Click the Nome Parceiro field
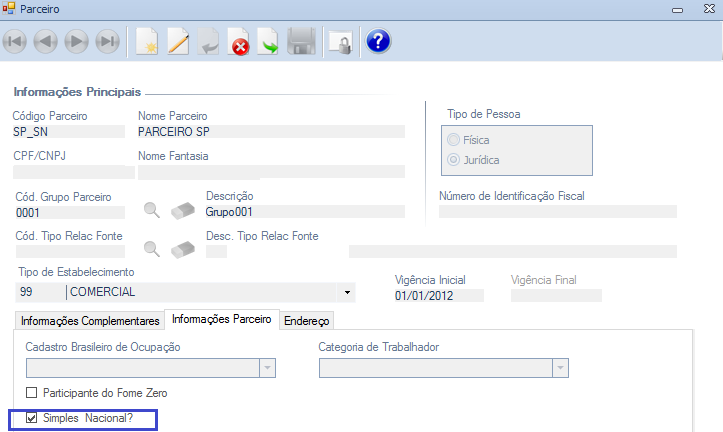 (x=271, y=132)
